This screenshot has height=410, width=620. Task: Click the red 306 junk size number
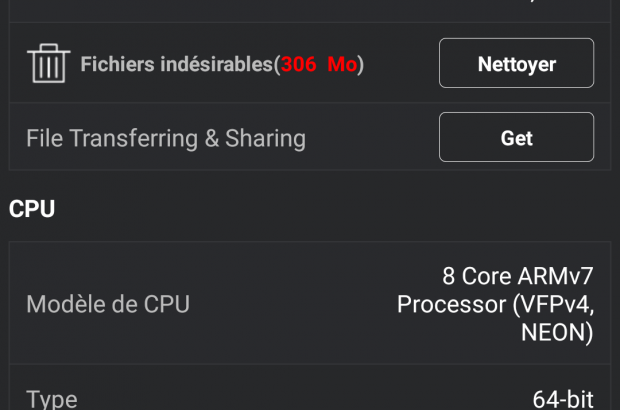(298, 65)
